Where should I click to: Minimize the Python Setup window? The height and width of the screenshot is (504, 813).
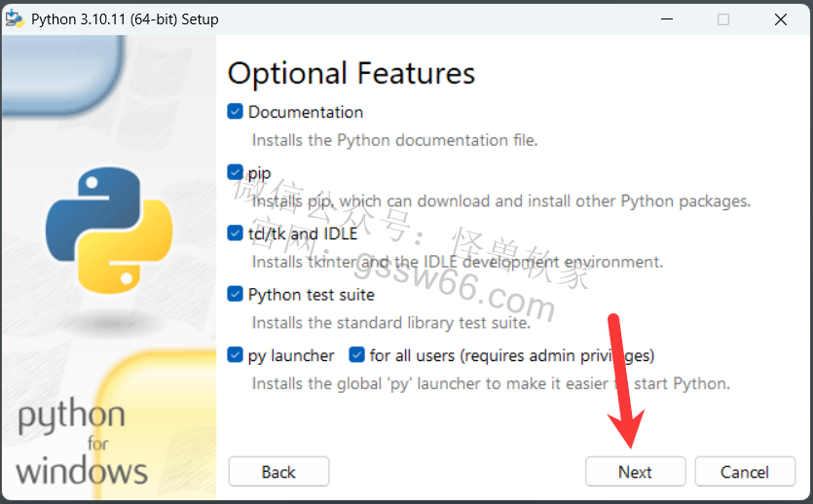point(667,19)
